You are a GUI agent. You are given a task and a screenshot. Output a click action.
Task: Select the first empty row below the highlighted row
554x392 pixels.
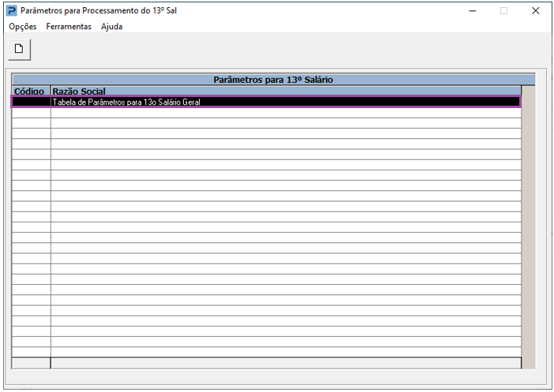267,113
